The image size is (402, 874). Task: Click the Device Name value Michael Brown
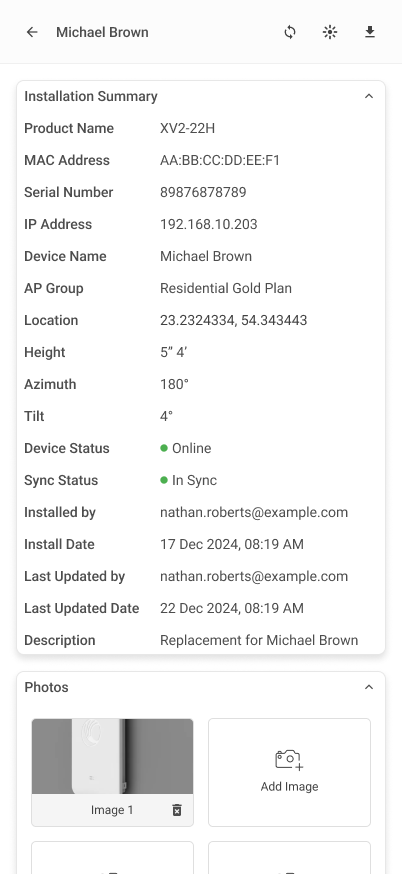coord(206,256)
